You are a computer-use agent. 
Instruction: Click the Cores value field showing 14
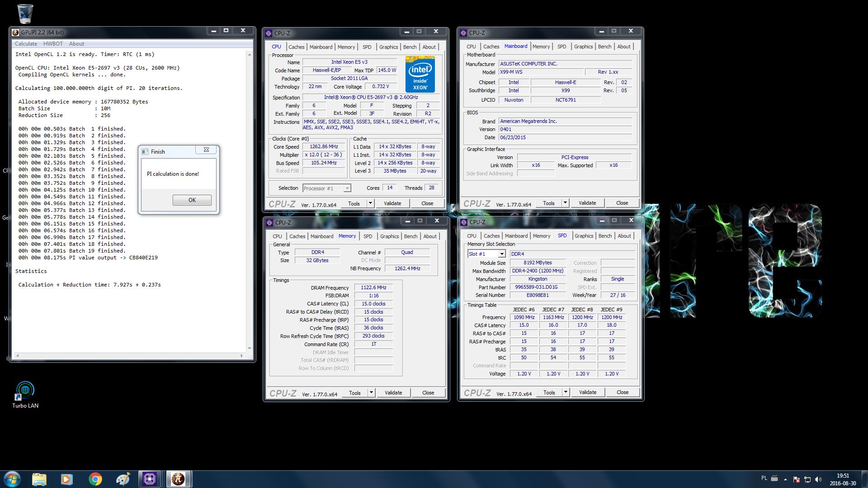click(389, 188)
